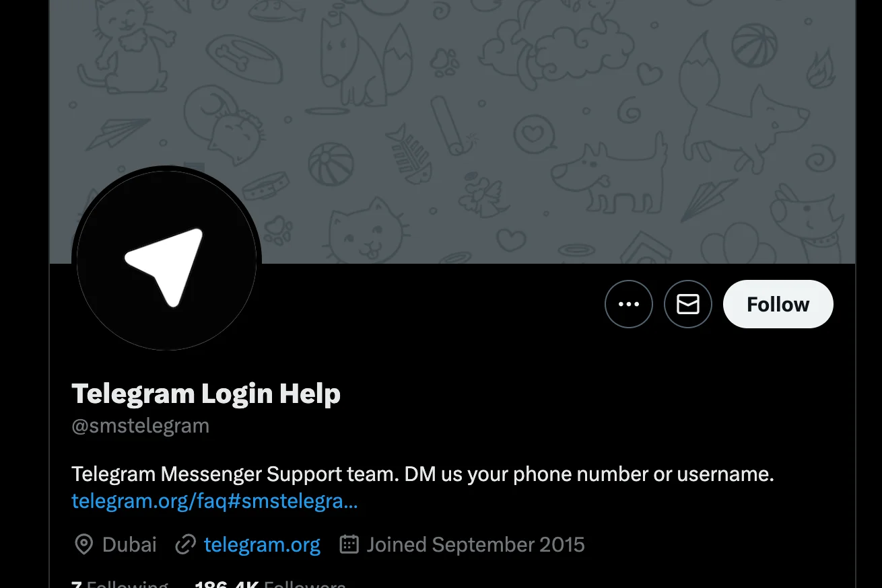Viewport: 882px width, 588px height.
Task: Click the bio text about Support team
Action: click(x=423, y=474)
